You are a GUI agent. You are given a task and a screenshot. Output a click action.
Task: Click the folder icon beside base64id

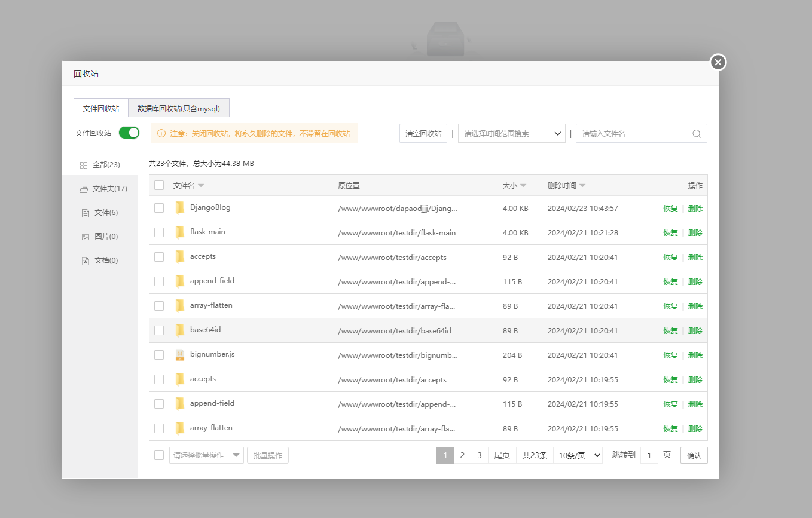click(x=179, y=330)
